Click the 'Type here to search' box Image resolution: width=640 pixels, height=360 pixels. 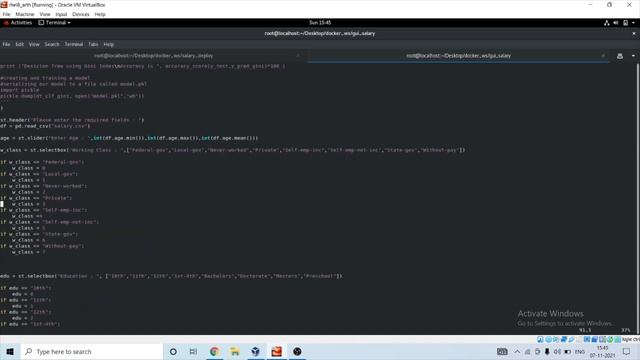click(x=92, y=351)
